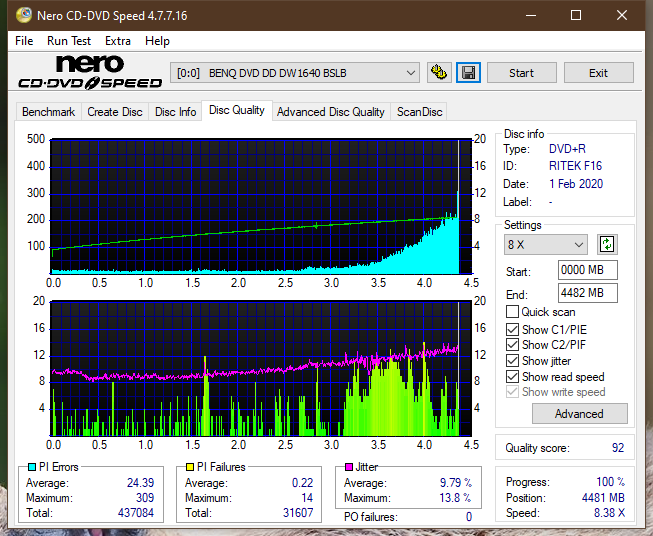Toggle Show read speed checkbox
The width and height of the screenshot is (653, 536).
512,376
